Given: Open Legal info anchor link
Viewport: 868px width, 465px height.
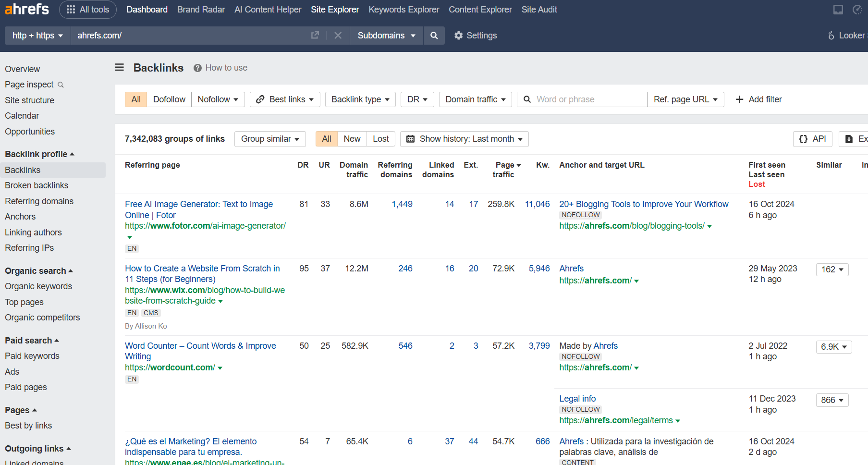Looking at the screenshot, I should (x=577, y=399).
